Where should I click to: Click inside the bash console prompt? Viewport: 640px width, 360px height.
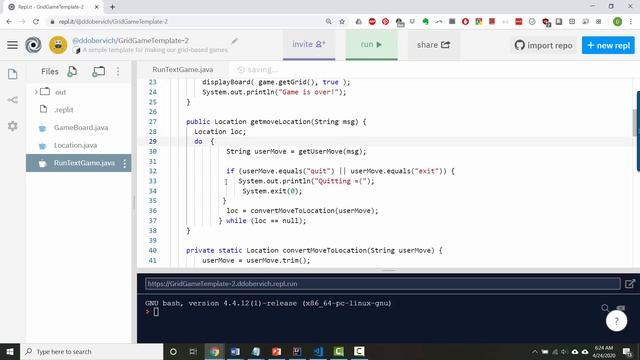(156, 312)
